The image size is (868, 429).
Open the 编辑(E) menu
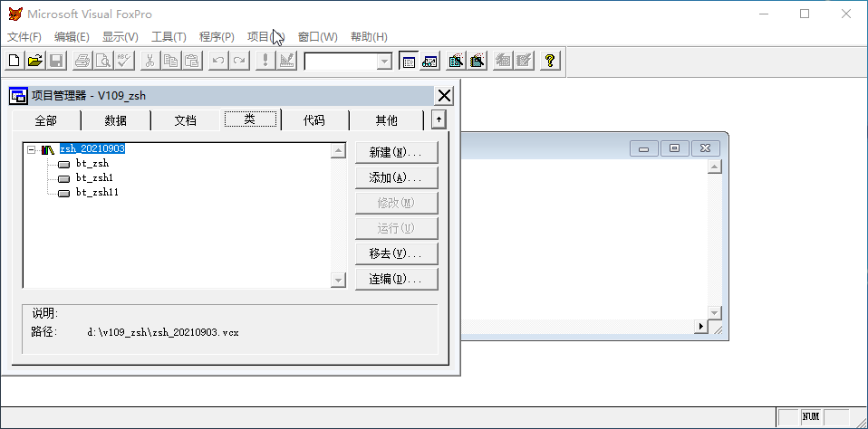coord(72,37)
